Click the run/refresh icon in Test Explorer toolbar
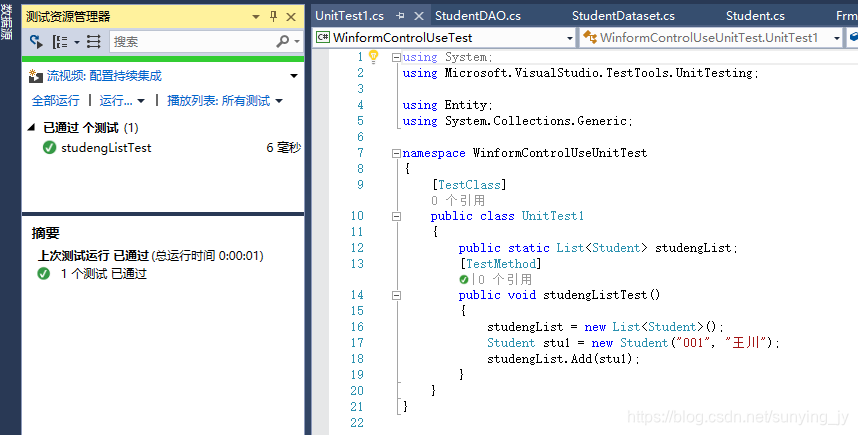858x435 pixels. tap(37, 42)
